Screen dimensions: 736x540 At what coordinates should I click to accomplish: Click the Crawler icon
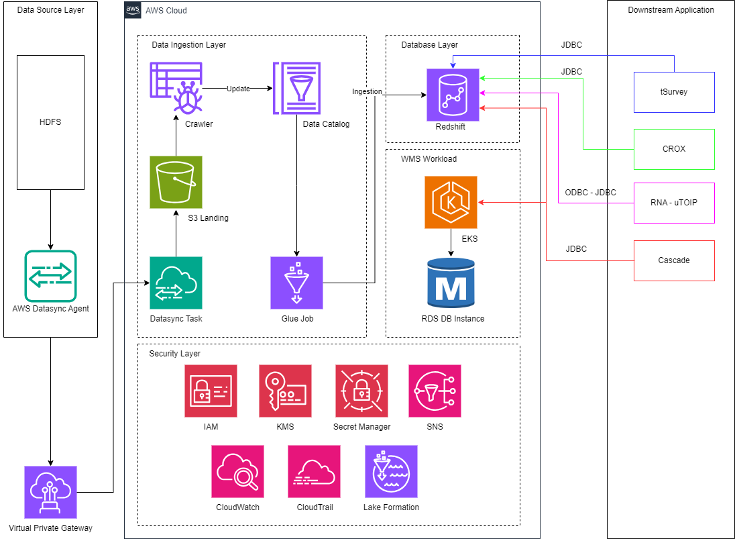click(x=175, y=88)
